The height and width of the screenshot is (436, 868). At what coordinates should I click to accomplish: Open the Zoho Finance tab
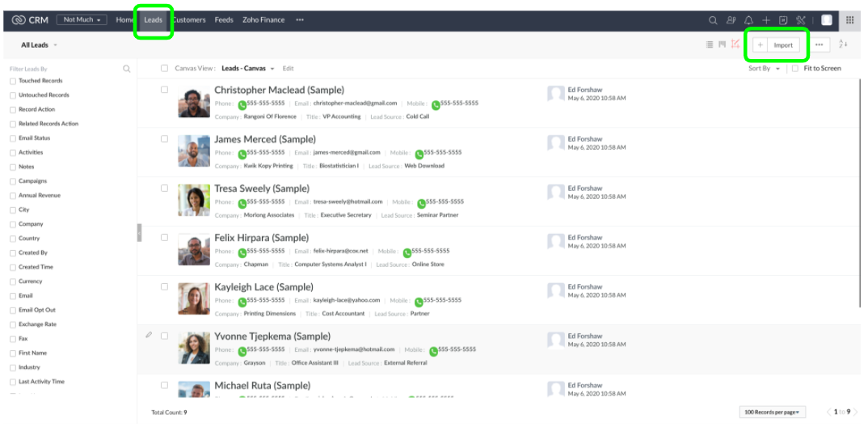263,20
